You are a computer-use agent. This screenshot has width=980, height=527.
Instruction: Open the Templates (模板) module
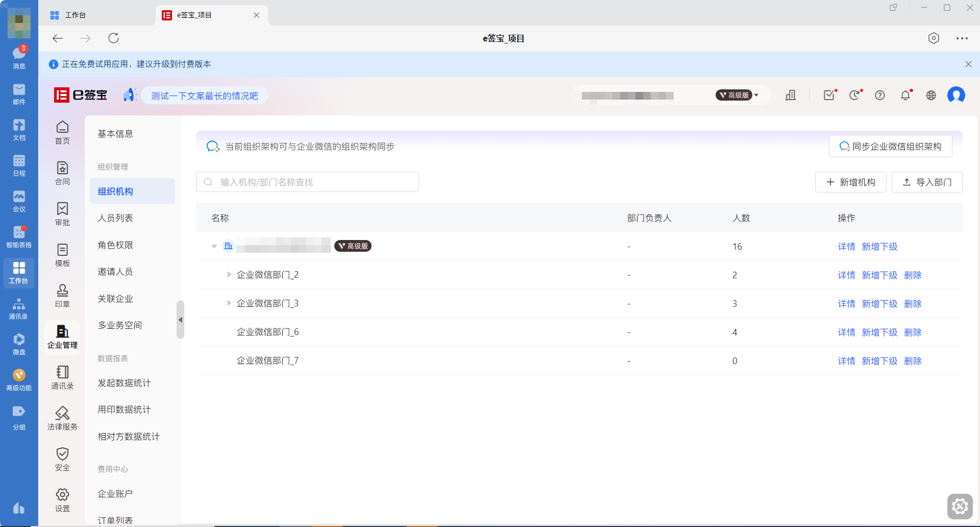(x=62, y=254)
